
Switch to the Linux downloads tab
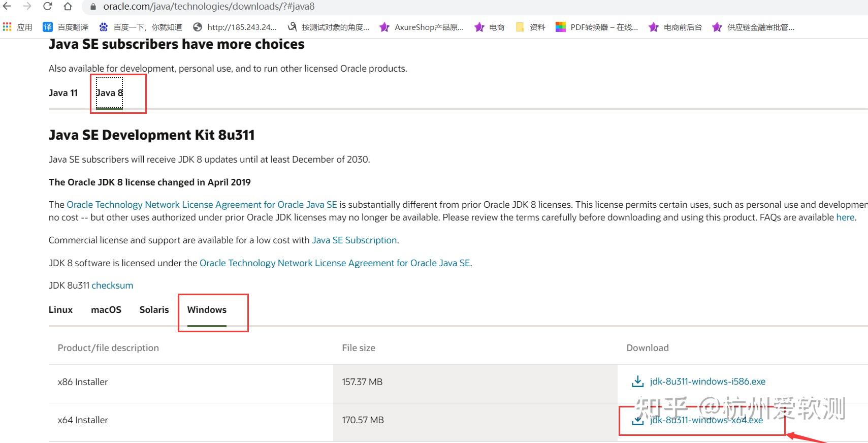coord(60,310)
